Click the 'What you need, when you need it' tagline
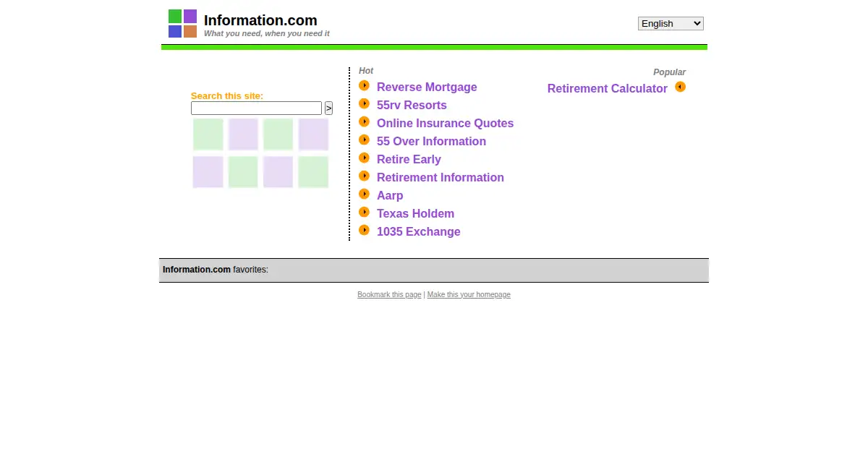 [x=266, y=34]
